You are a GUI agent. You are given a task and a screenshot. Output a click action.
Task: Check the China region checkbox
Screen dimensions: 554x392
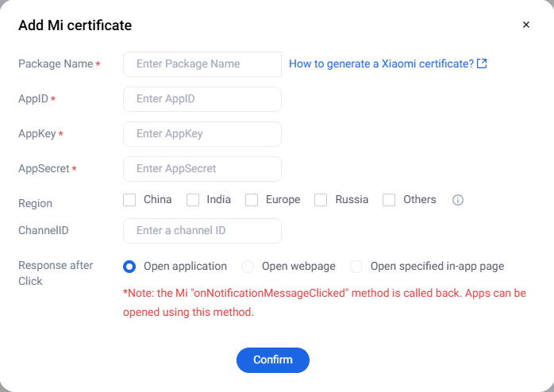pyautogui.click(x=129, y=200)
